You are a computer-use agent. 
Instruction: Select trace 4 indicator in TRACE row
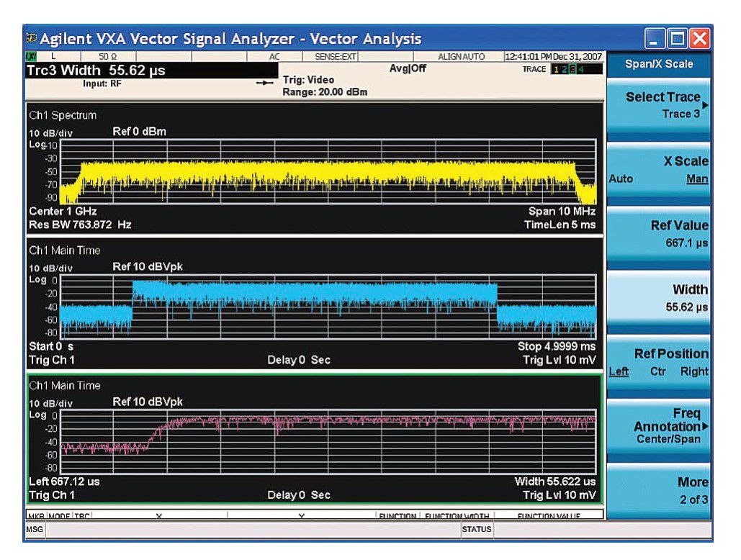point(580,69)
